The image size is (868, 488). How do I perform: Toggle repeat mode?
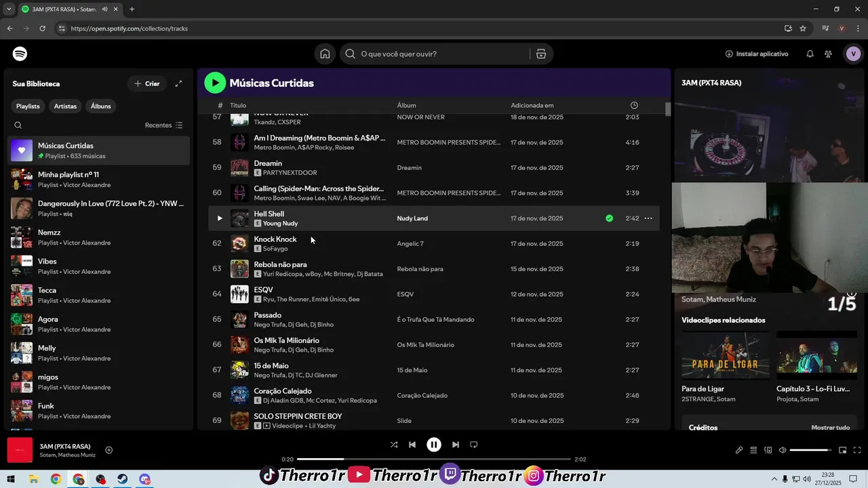click(474, 445)
